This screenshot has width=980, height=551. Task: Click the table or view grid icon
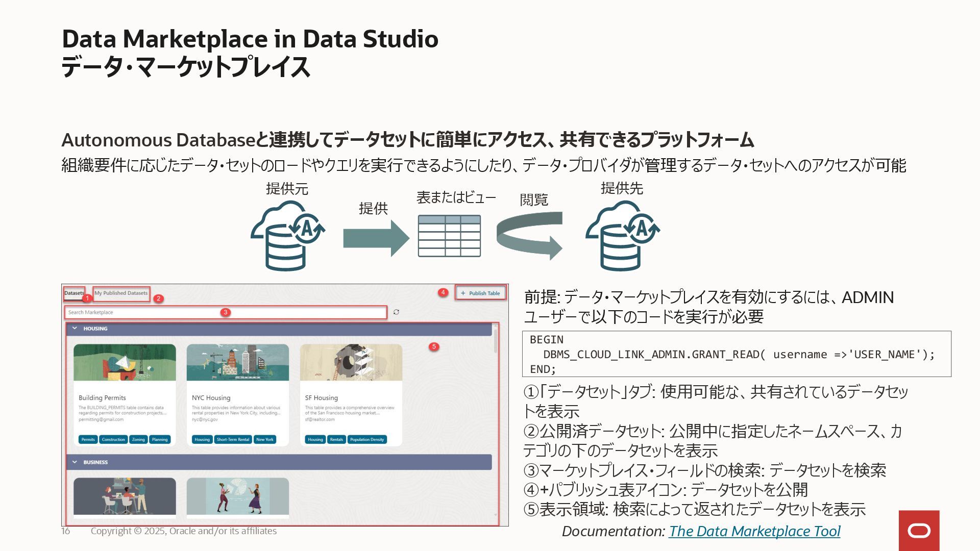pyautogui.click(x=449, y=236)
